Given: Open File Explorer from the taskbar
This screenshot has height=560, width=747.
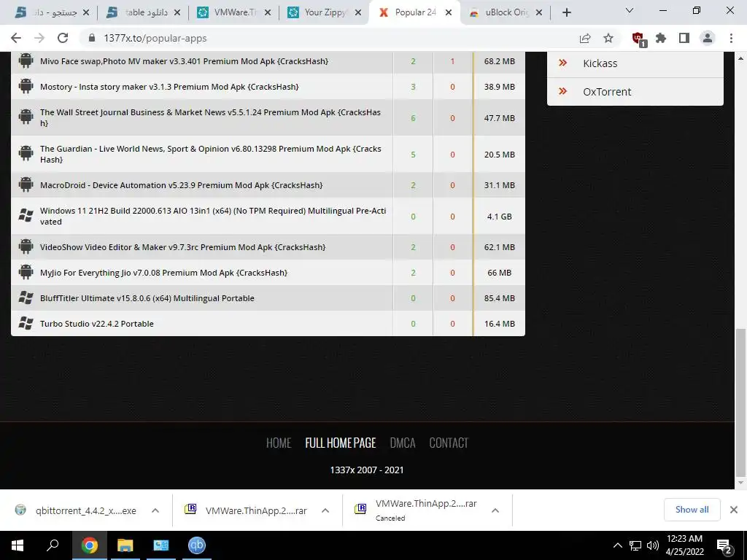Looking at the screenshot, I should click(125, 545).
